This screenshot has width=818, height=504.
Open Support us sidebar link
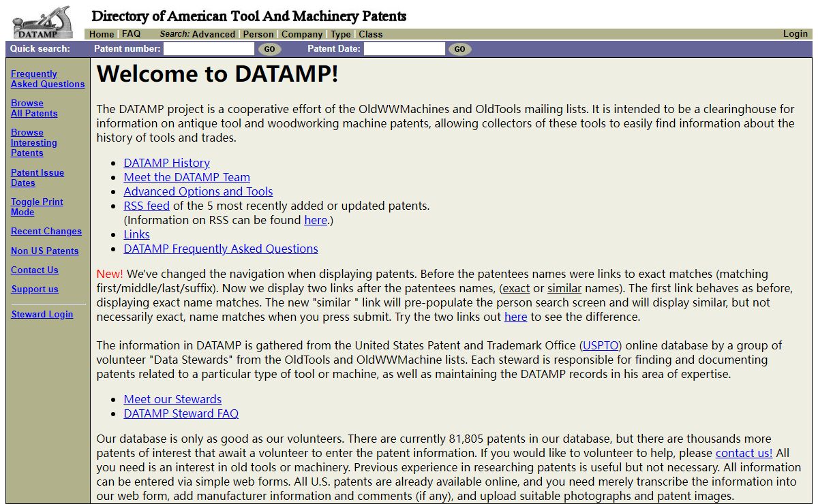(x=35, y=289)
